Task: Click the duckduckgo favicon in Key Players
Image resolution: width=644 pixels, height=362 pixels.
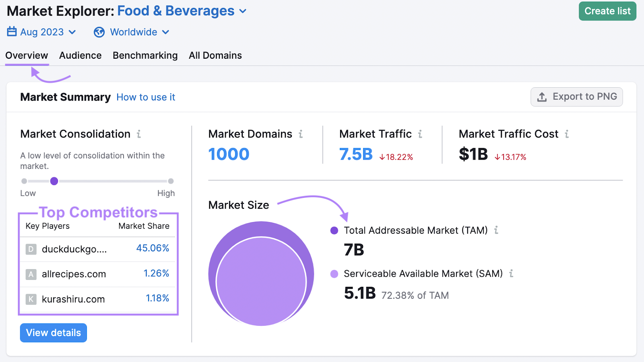Action: 31,249
